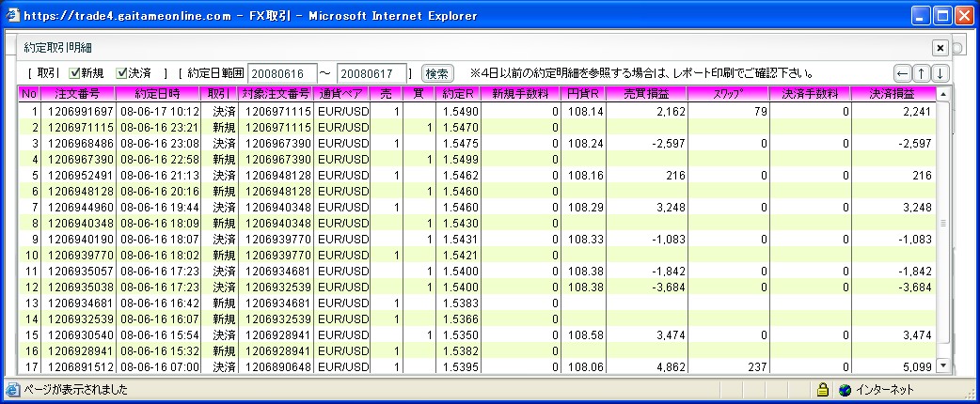The width and height of the screenshot is (980, 404).
Task: Click target order number 1206890648
Action: pyautogui.click(x=278, y=367)
